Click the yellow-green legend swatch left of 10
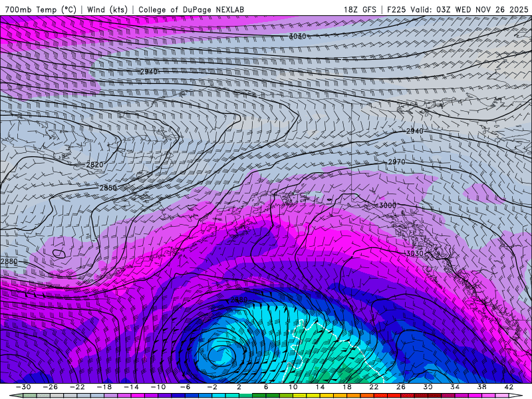This screenshot has width=532, height=399. [286, 395]
